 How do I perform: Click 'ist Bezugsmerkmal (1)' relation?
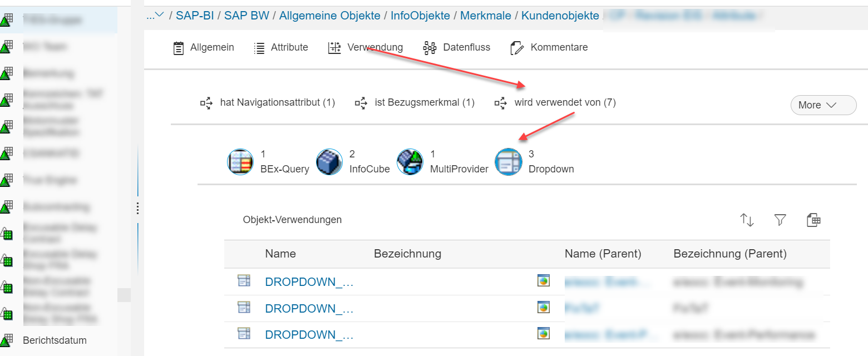(415, 103)
